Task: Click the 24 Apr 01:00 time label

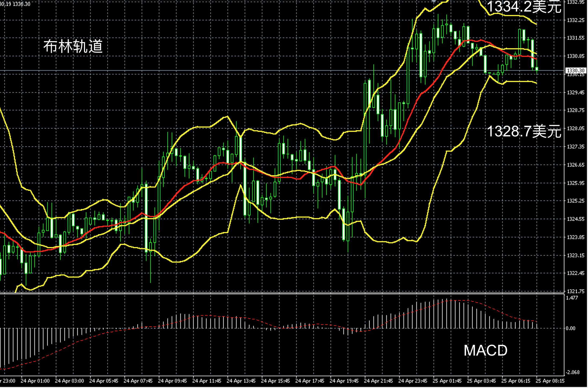Action: click(35, 381)
